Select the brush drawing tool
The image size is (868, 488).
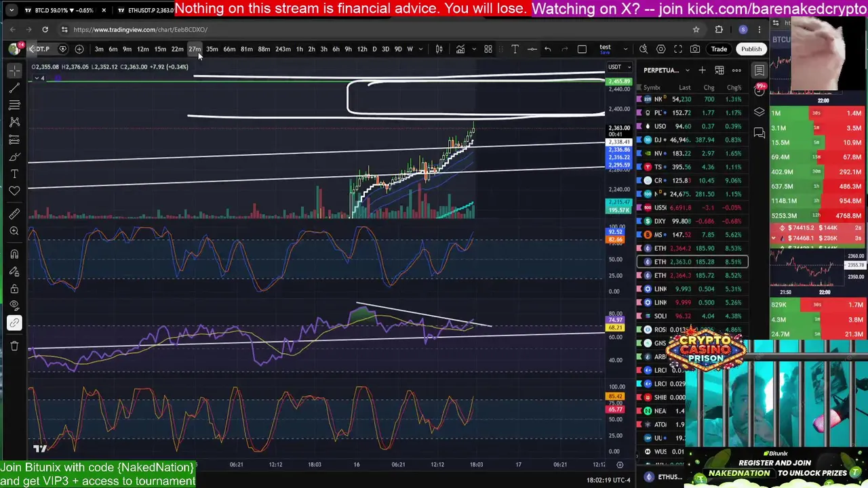[14, 157]
